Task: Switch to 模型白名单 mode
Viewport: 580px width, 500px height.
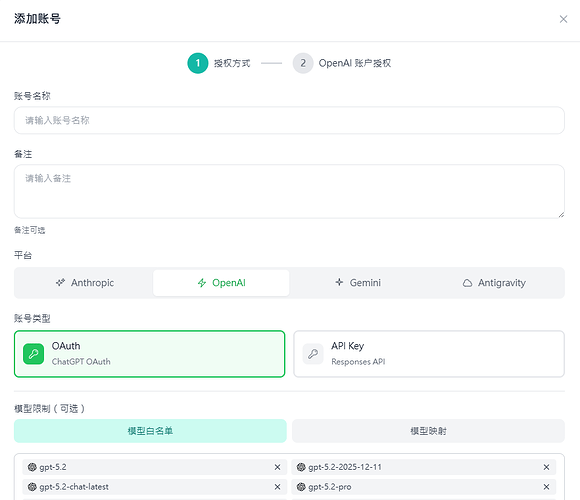Action: (150, 431)
